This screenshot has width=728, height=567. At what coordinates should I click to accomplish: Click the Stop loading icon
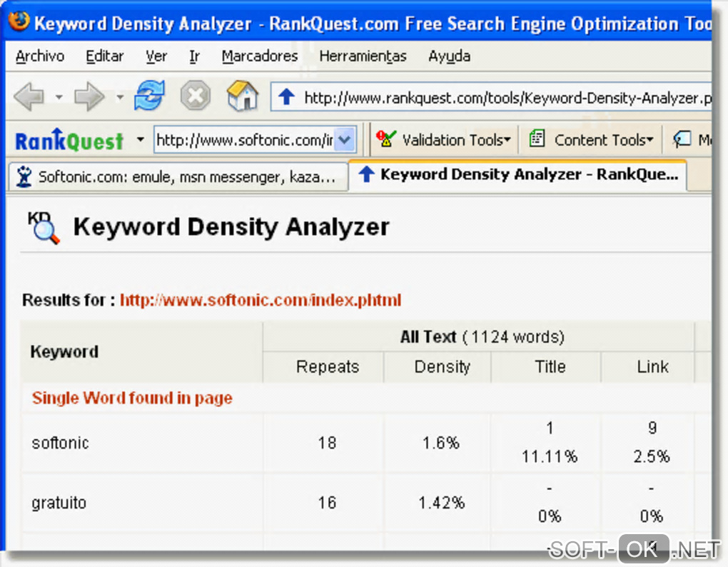pos(195,96)
